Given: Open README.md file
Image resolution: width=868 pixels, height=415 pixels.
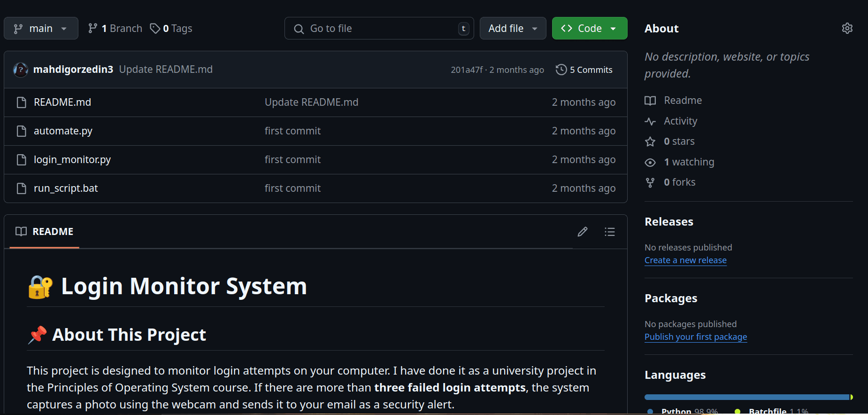Looking at the screenshot, I should (x=62, y=102).
